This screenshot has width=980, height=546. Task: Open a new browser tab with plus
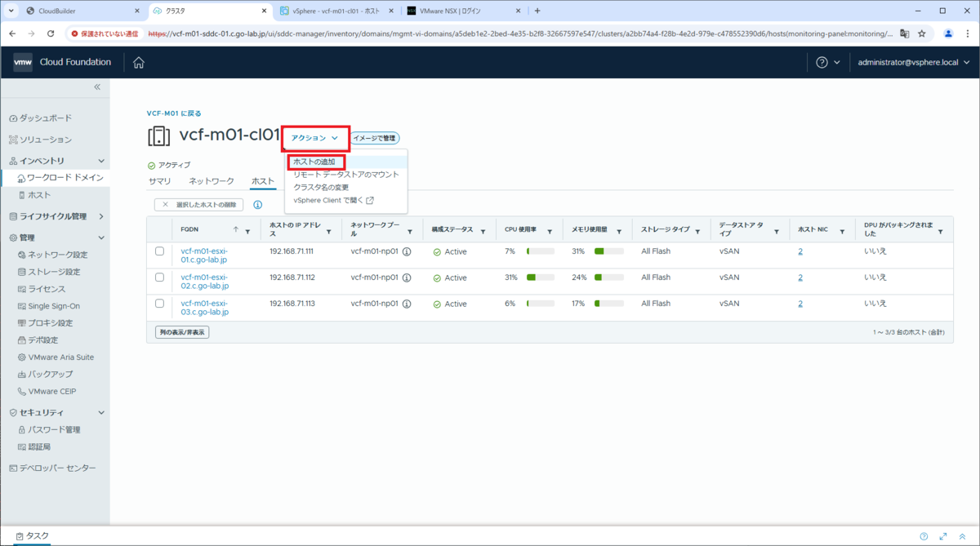[537, 11]
